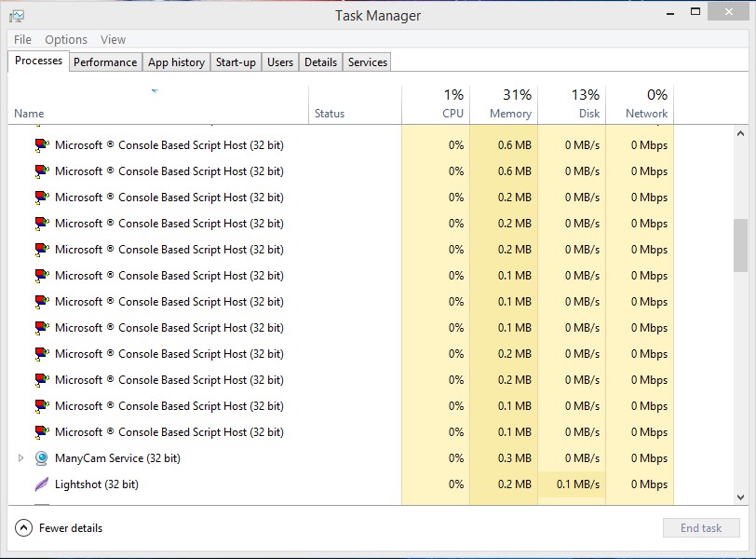Screen dimensions: 756x559
Task: Open the File menu
Action: coord(22,40)
